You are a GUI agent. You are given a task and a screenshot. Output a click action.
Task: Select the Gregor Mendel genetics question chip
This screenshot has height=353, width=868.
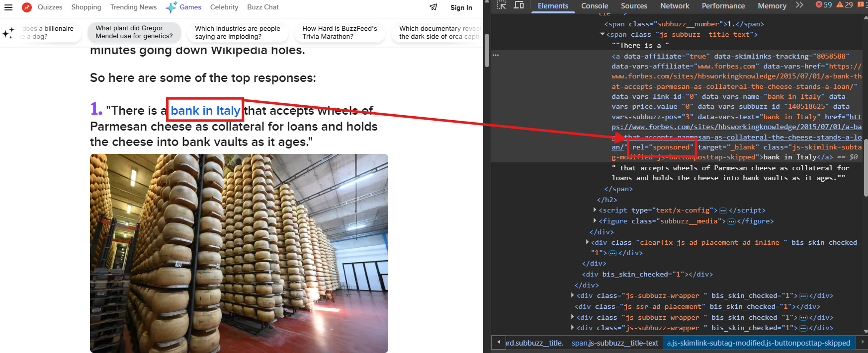tap(134, 32)
